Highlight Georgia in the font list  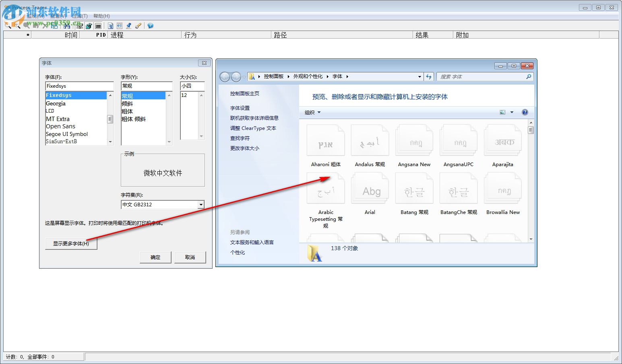click(56, 103)
